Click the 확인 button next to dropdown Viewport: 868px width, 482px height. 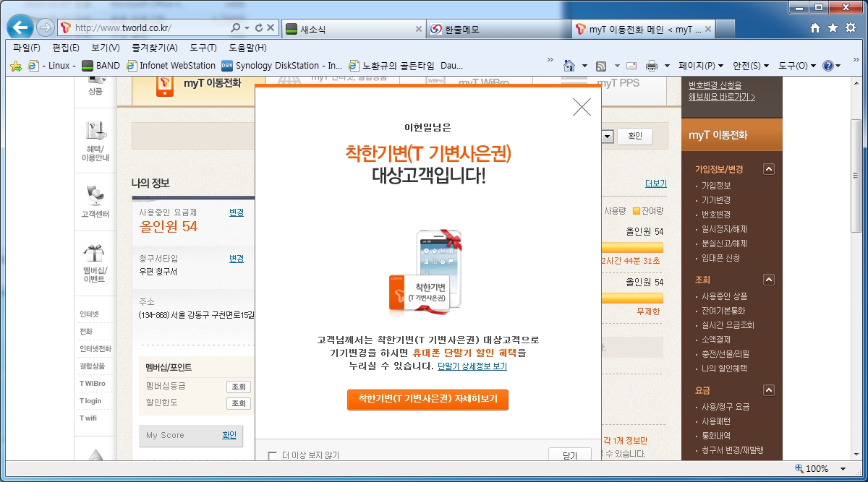635,136
